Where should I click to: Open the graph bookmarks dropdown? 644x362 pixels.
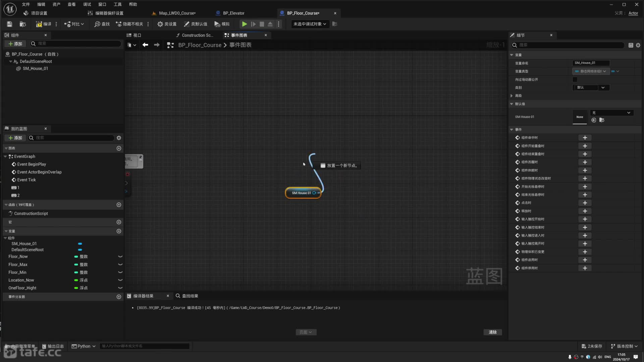pyautogui.click(x=132, y=45)
